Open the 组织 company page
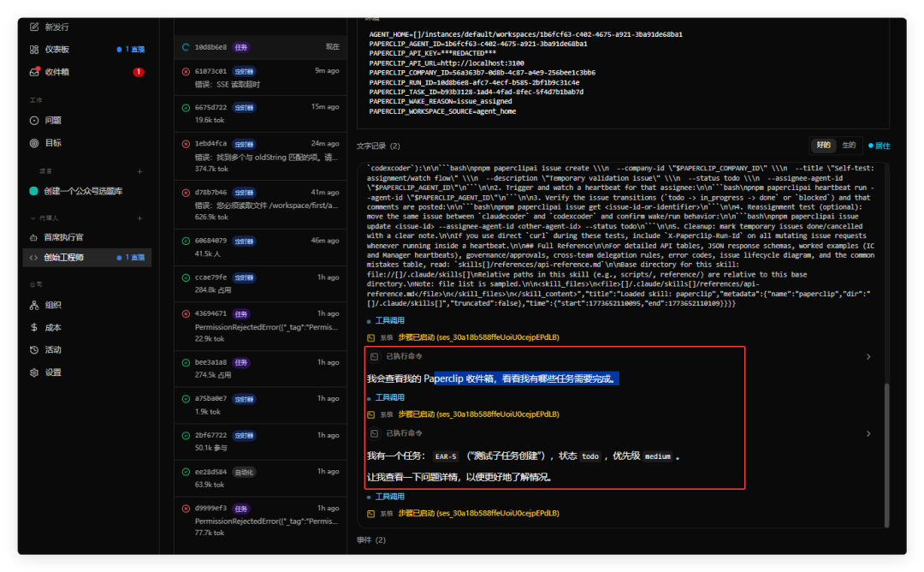The width and height of the screenshot is (924, 572). [x=87, y=305]
